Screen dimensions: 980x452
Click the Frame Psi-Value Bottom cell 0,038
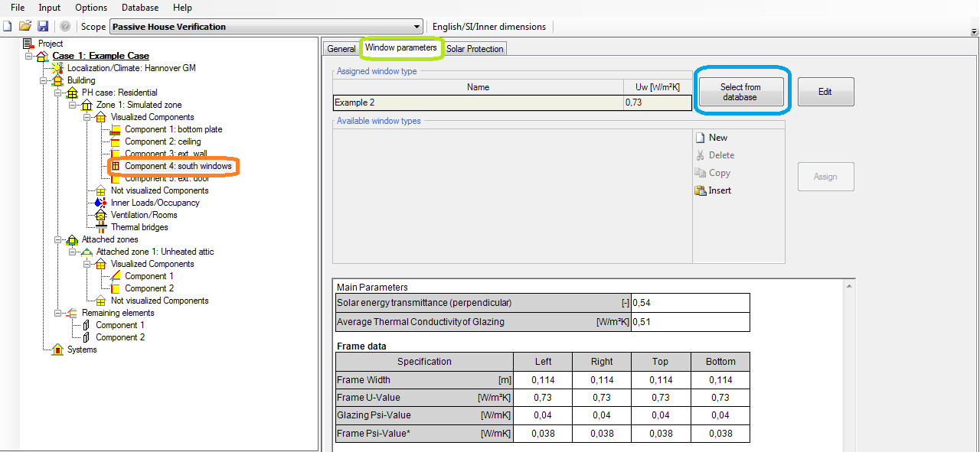click(x=720, y=433)
